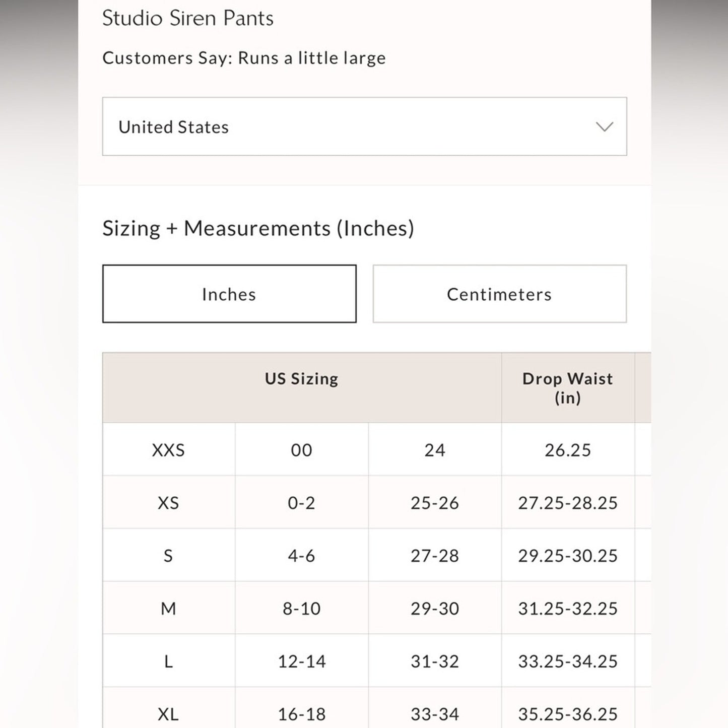The image size is (728, 728).
Task: Open the United States country dropdown
Action: coord(364,126)
